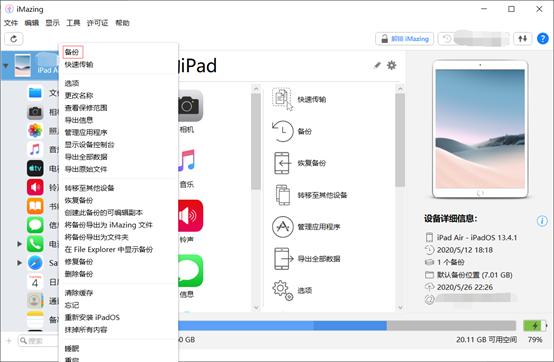This screenshot has height=362, width=554.
Task: Click the 快速传输 icon in actions list
Action: pyautogui.click(x=282, y=99)
